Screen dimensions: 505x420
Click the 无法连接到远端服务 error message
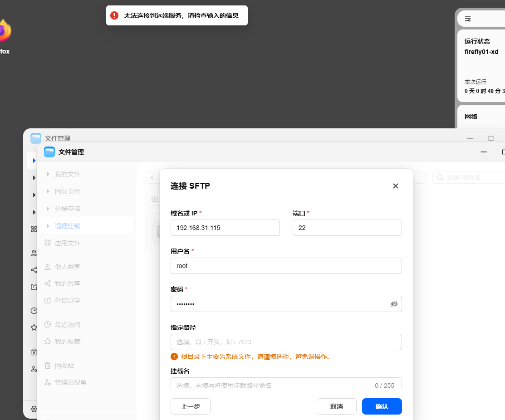pos(181,15)
